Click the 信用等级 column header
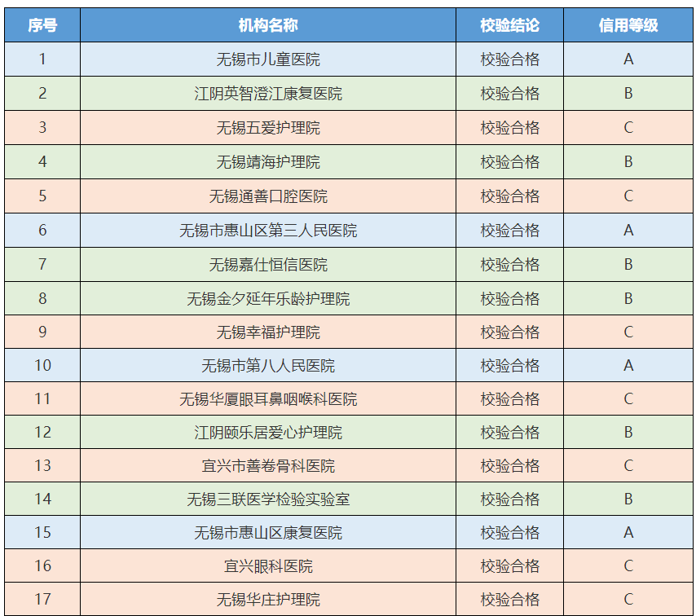696x616 pixels. [x=628, y=25]
